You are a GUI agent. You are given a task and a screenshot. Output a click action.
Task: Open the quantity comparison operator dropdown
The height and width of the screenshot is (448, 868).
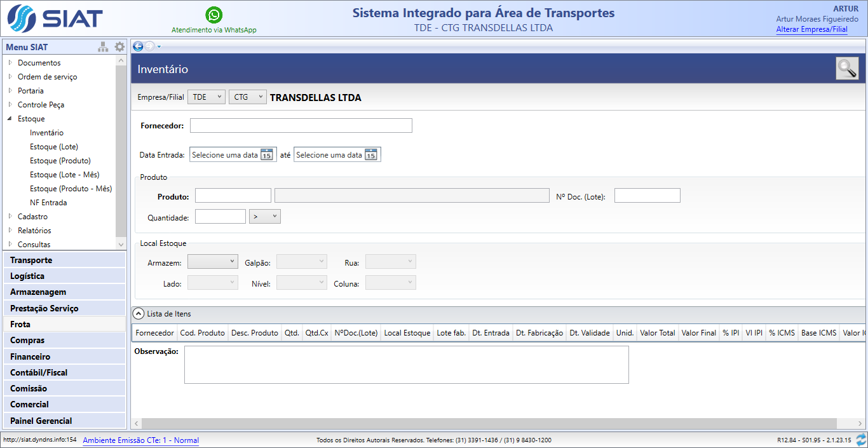tap(265, 217)
